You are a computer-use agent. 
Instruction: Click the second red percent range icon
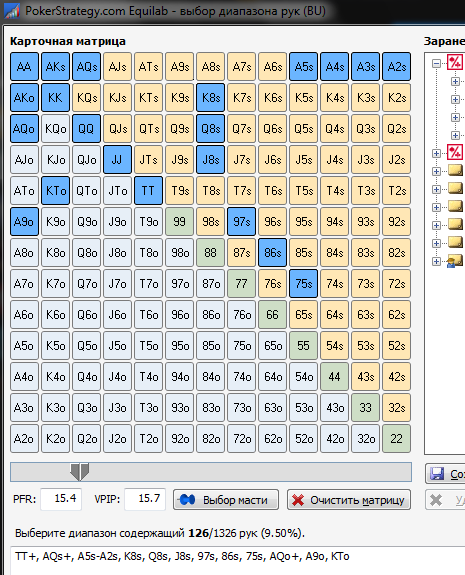point(455,152)
